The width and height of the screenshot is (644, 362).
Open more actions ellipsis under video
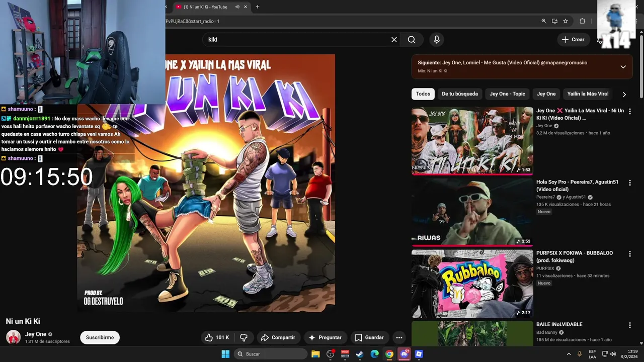pyautogui.click(x=399, y=337)
